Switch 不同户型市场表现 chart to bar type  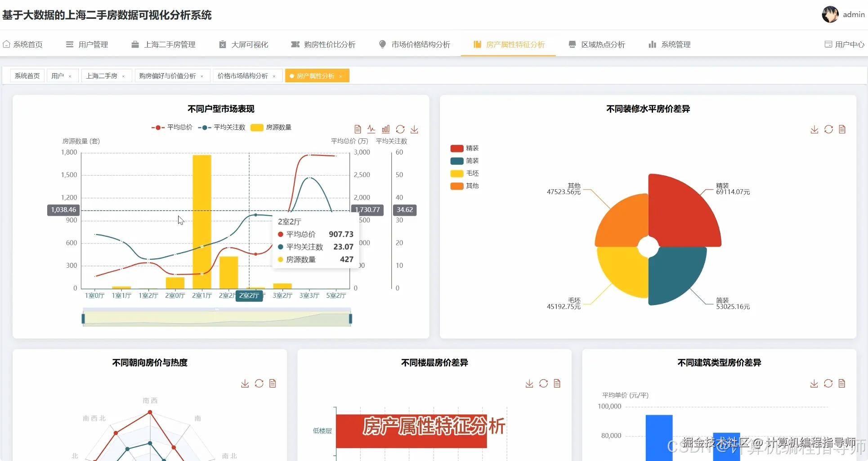tap(386, 129)
